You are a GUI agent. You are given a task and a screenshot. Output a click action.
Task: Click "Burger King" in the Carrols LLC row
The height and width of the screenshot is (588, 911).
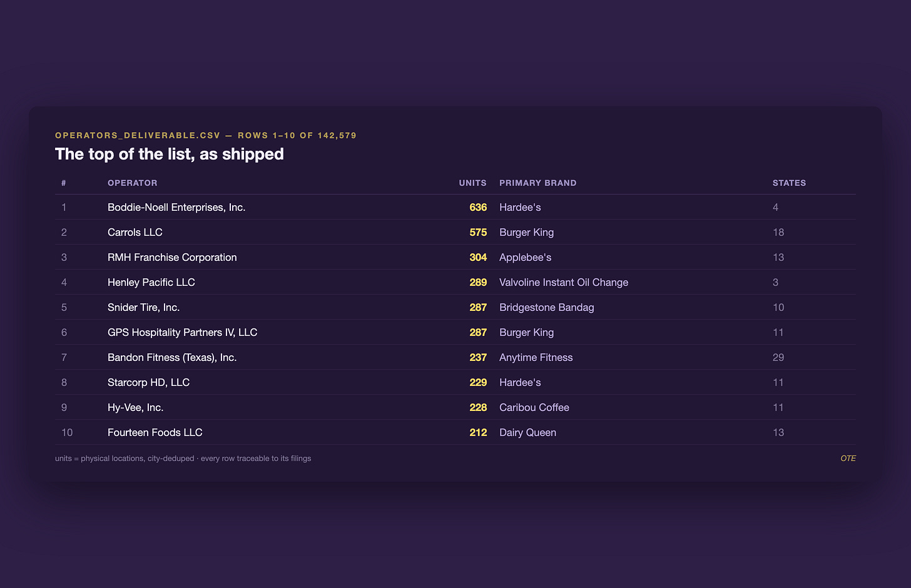[527, 232]
